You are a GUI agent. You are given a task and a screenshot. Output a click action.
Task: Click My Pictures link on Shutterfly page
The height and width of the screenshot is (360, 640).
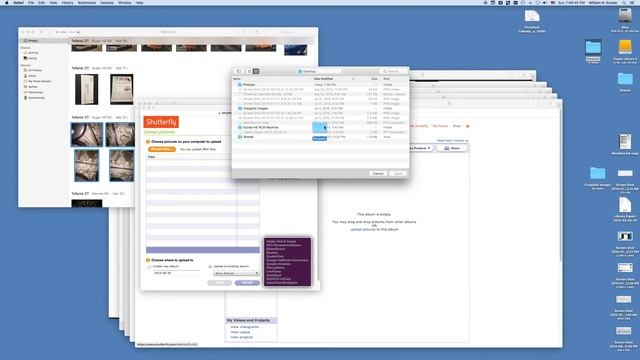(x=440, y=126)
